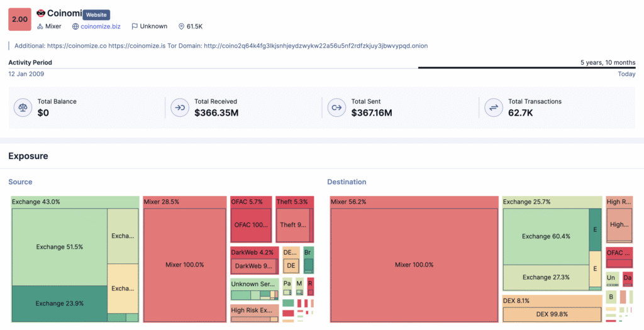Select the Mixer 100.0% block in Destination
Screen dimensions: 644x330
tap(413, 265)
